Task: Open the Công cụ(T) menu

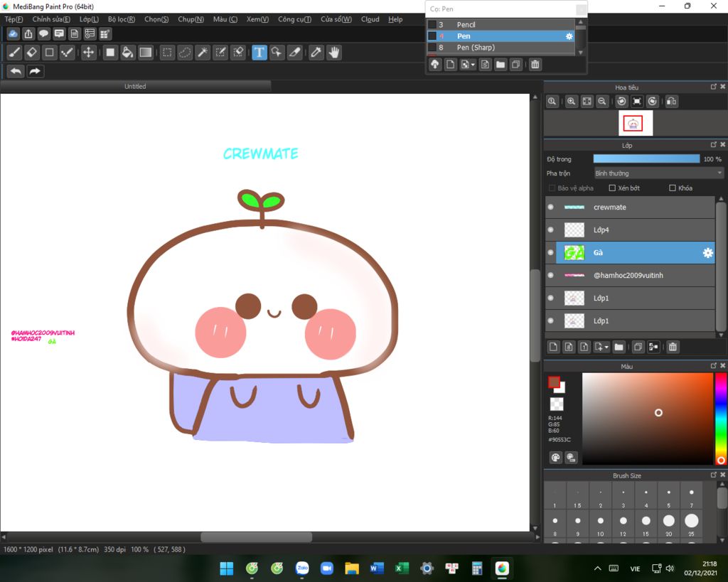Action: coord(294,19)
